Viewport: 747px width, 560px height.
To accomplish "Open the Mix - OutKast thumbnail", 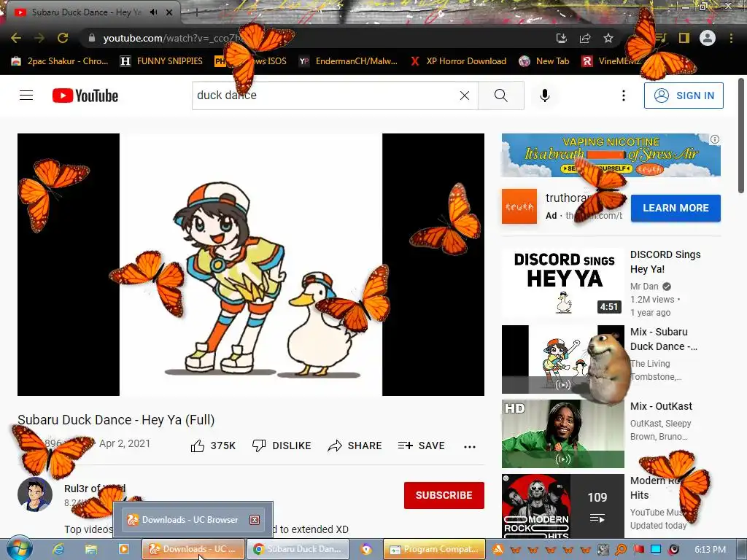I will (562, 434).
